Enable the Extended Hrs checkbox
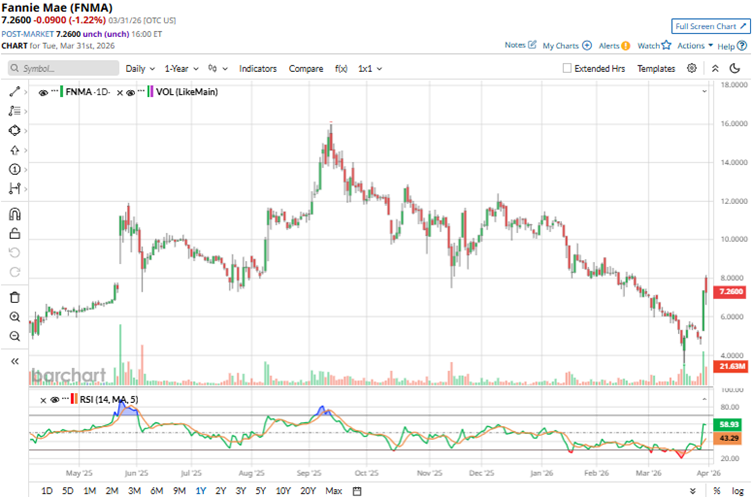The image size is (752, 497). (567, 69)
